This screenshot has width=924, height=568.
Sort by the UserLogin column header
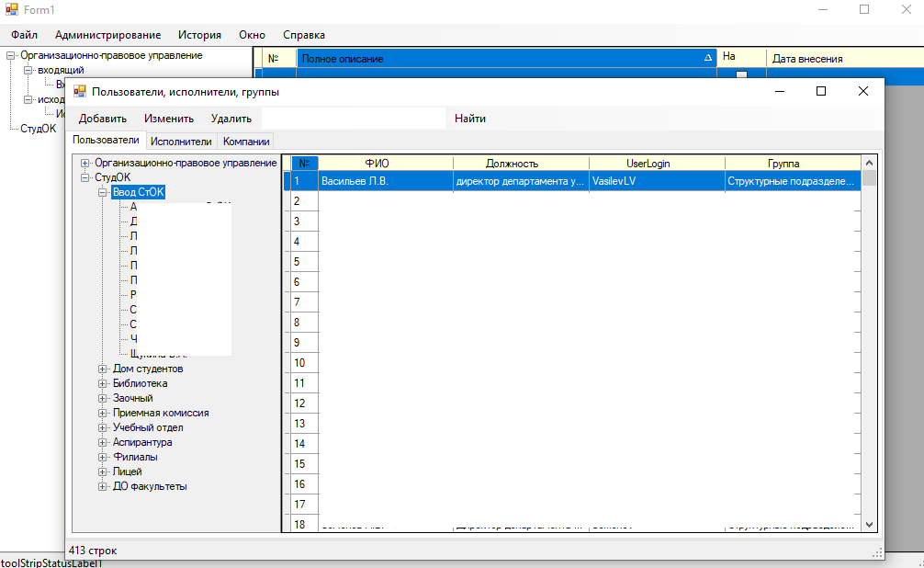point(657,164)
